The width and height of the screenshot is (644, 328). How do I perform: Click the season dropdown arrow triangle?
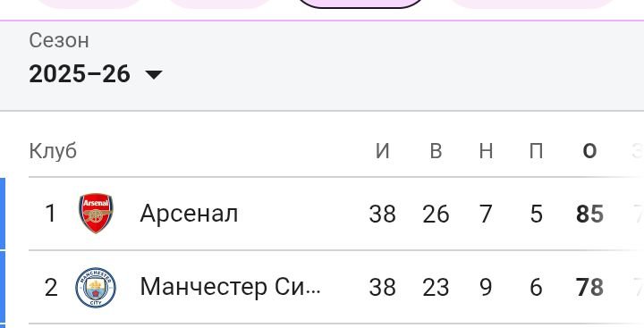[154, 75]
